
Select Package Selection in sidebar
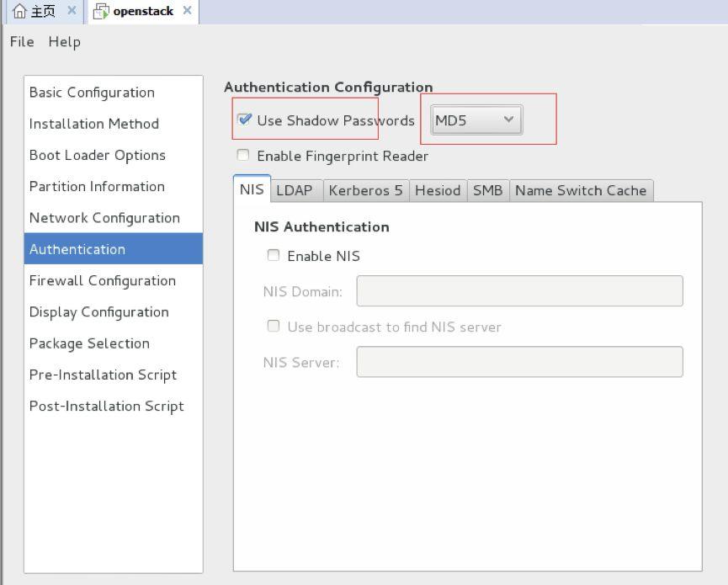click(x=89, y=343)
